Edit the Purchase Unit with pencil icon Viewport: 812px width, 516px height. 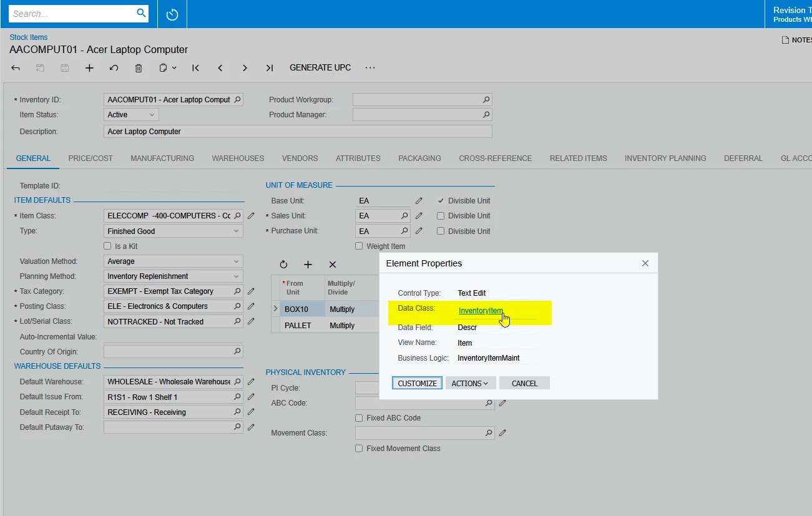point(419,231)
